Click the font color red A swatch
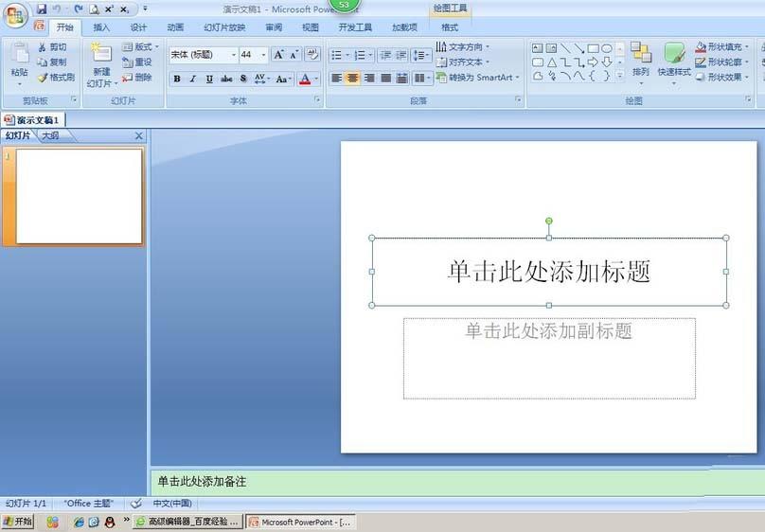 [x=304, y=80]
